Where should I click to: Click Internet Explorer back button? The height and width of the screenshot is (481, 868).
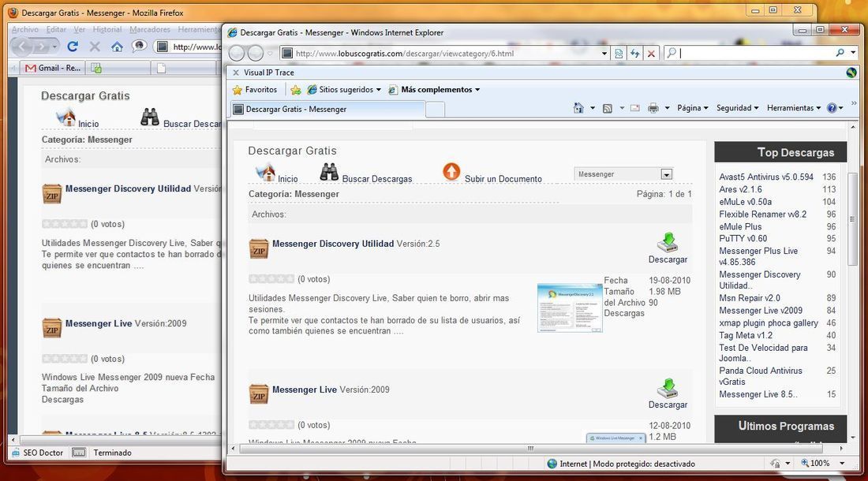[237, 53]
